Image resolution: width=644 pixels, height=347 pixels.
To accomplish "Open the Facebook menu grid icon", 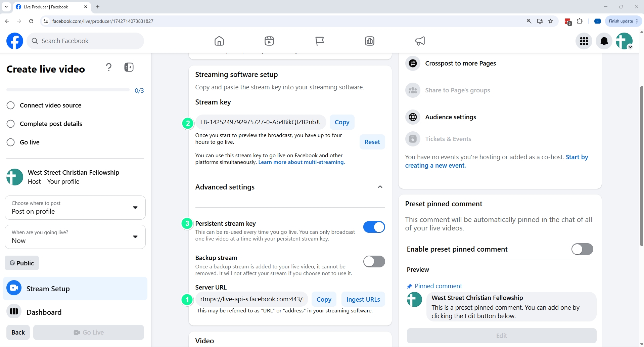I will pyautogui.click(x=584, y=41).
